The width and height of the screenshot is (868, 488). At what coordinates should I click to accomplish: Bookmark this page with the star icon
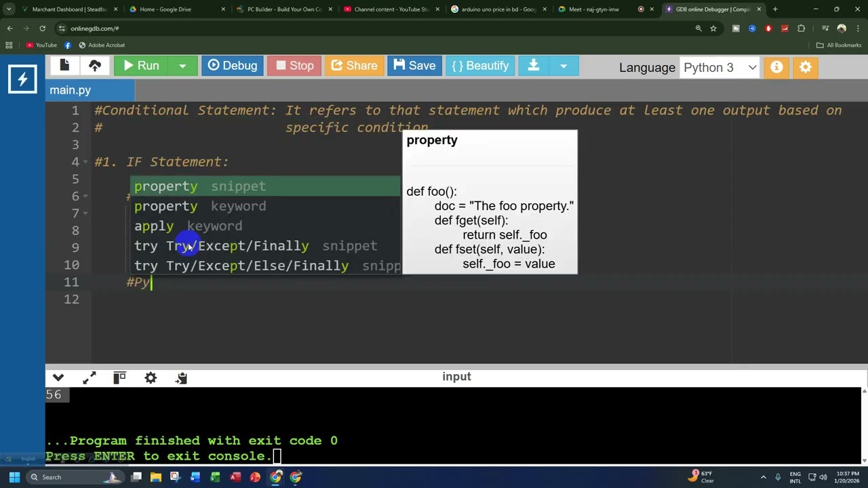pyautogui.click(x=713, y=28)
